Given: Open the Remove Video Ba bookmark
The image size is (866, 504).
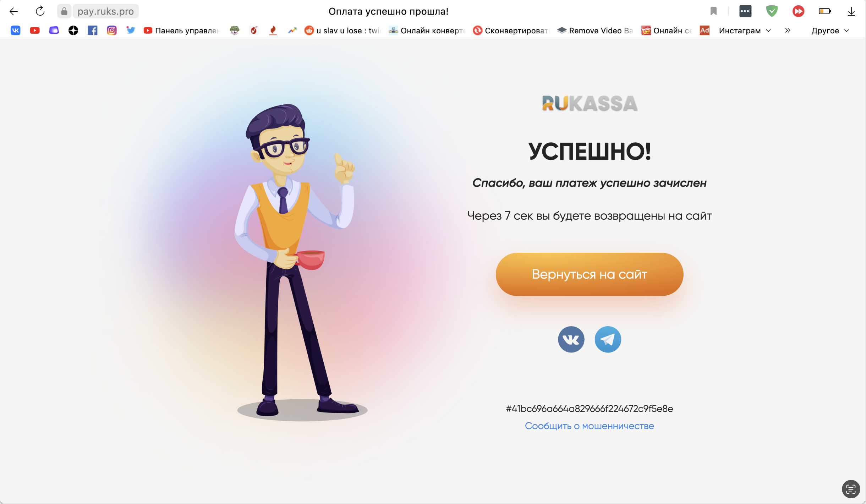Looking at the screenshot, I should pos(595,31).
